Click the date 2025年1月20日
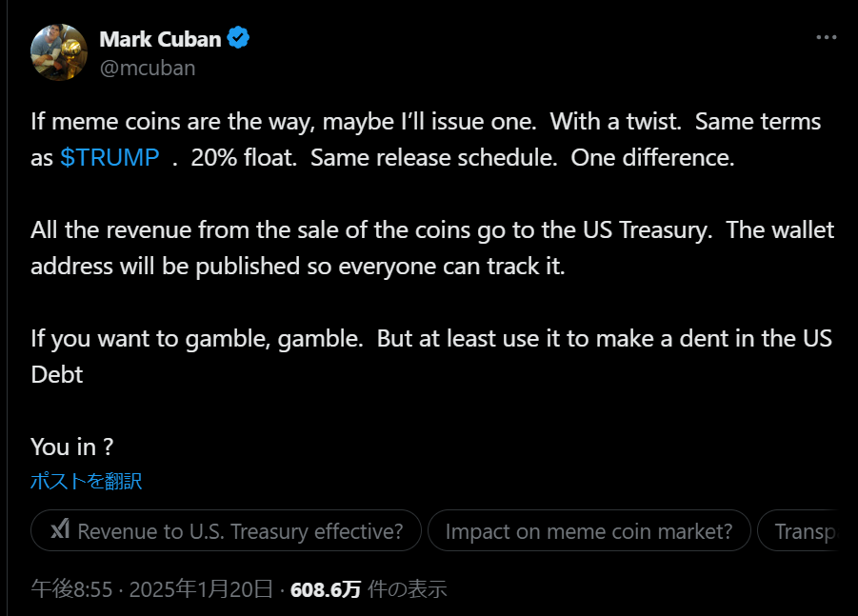Viewport: 858px width, 616px height. point(200,589)
